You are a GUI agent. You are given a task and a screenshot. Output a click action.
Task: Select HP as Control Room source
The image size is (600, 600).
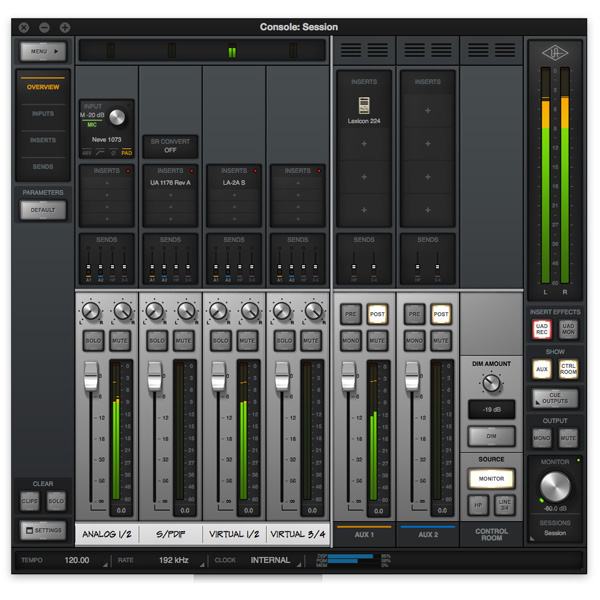click(478, 505)
